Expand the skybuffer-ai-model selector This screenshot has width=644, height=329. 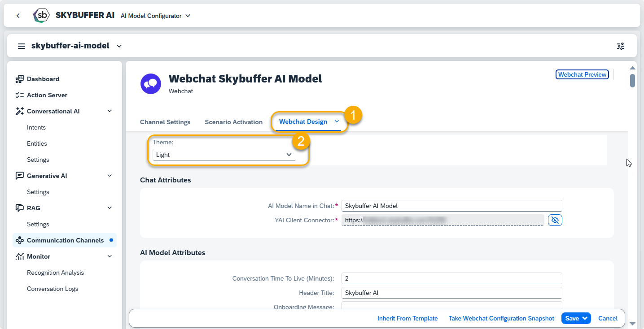tap(119, 46)
